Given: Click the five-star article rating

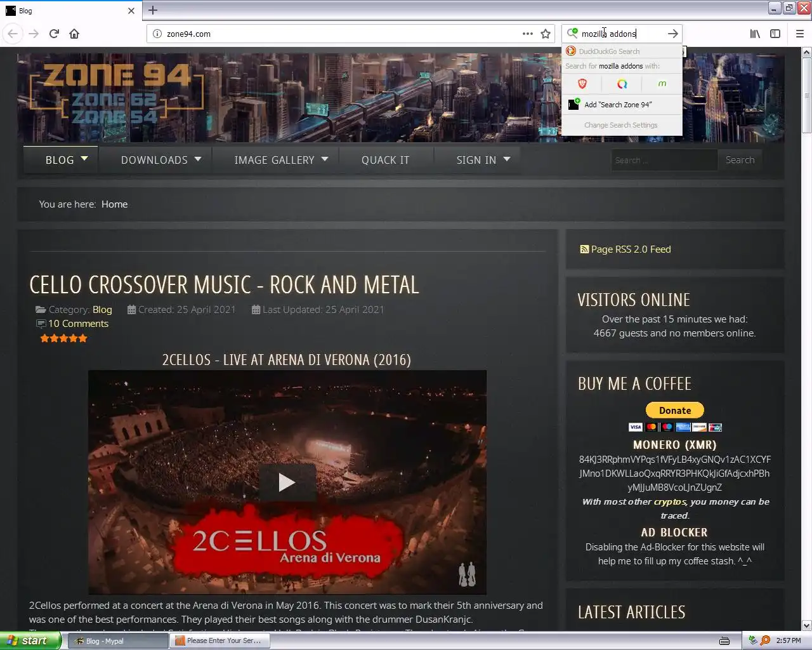Looking at the screenshot, I should point(63,338).
